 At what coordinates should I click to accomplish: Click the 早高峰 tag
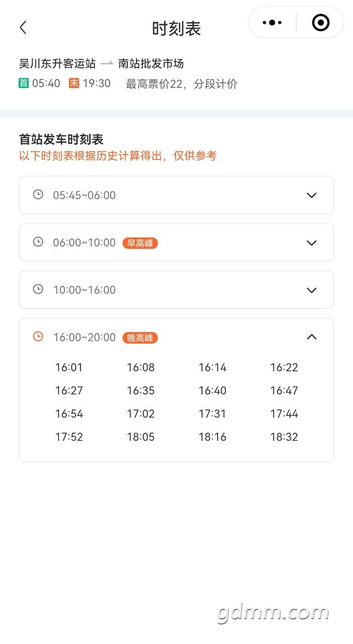coord(140,243)
